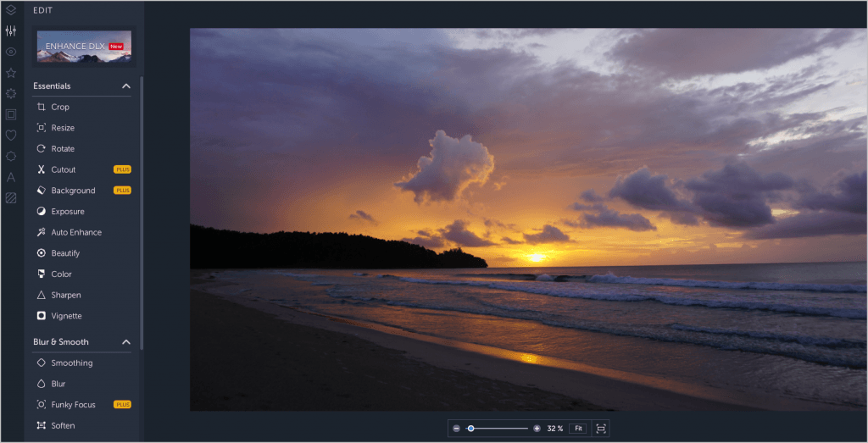868x443 pixels.
Task: Click the Essentials section heading
Action: (x=52, y=86)
